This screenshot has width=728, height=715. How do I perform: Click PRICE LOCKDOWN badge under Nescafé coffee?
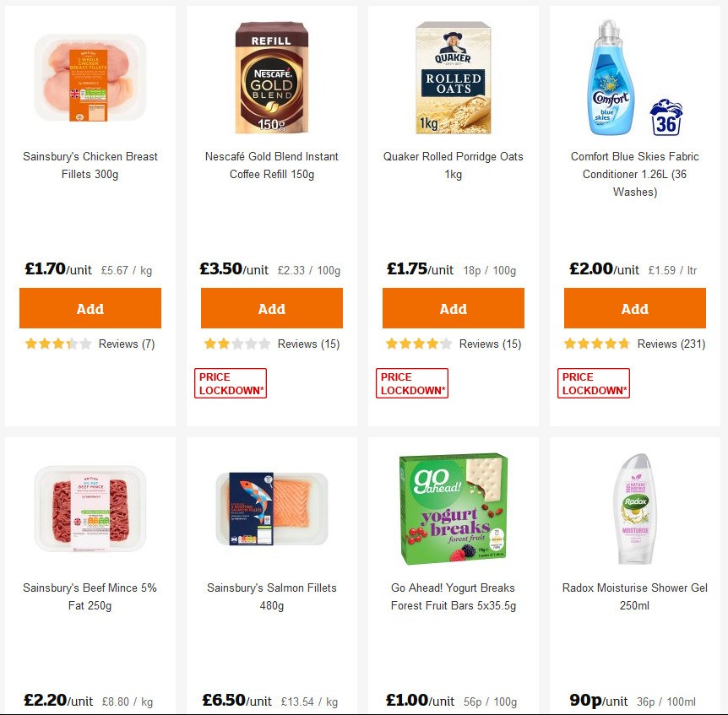pyautogui.click(x=231, y=382)
